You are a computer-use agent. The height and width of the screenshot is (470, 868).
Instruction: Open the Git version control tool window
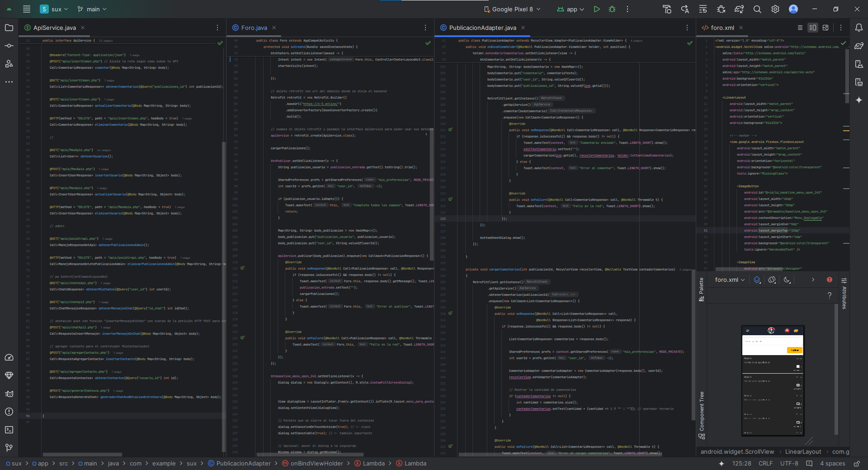point(9,448)
